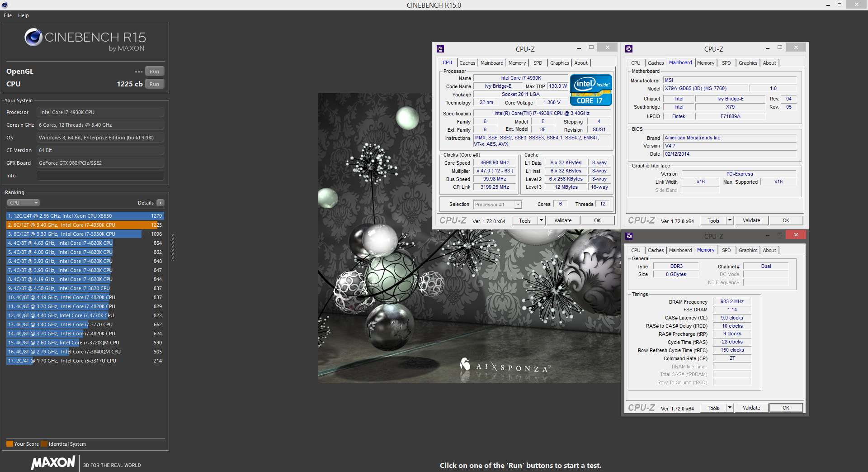Select ranking row Intel Core i7-3770 CPU
This screenshot has height=472, width=868.
[85, 324]
